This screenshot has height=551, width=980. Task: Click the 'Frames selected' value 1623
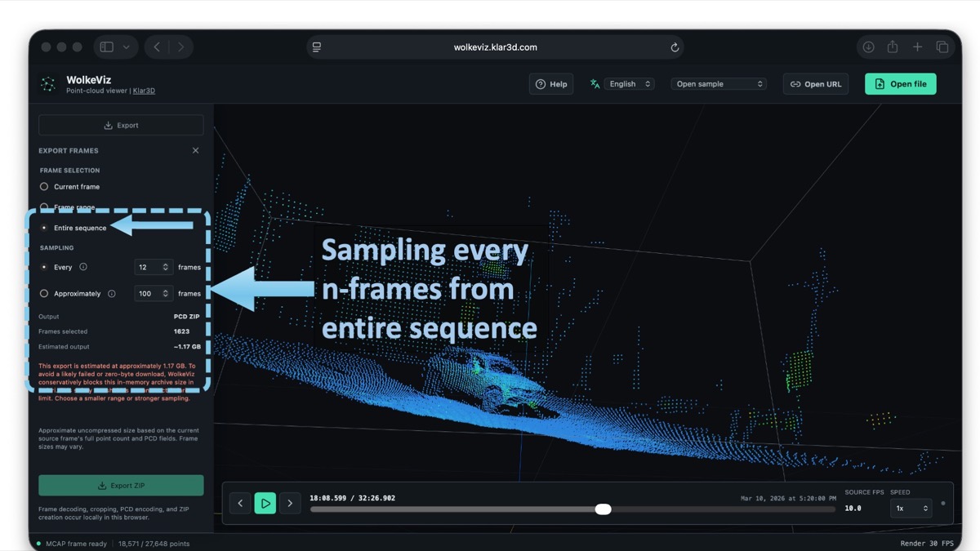pos(181,331)
